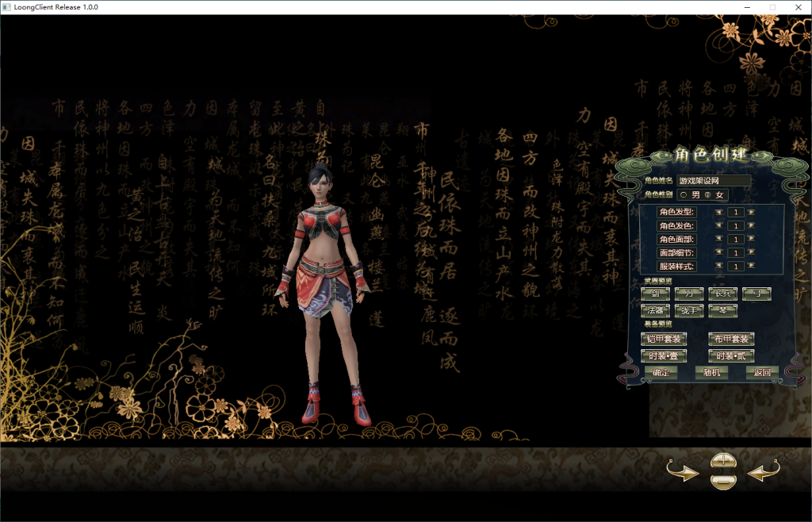This screenshot has width=812, height=522.
Task: Randomize appearance with 随机 button
Action: (711, 372)
